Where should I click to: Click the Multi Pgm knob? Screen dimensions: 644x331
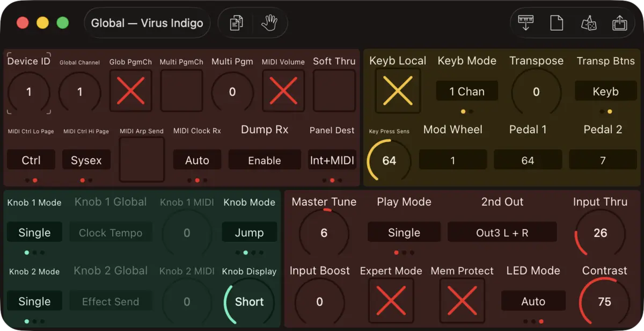click(232, 92)
